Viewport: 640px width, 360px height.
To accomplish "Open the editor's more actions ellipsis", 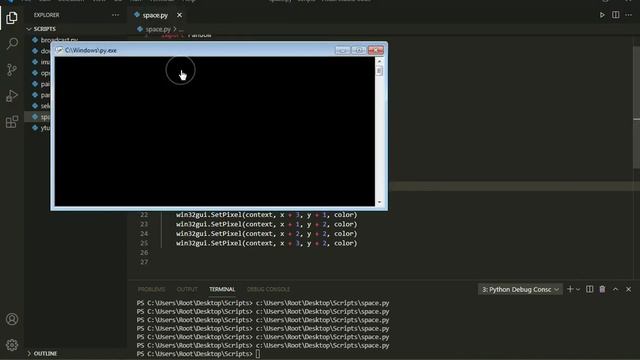I will click(x=629, y=15).
